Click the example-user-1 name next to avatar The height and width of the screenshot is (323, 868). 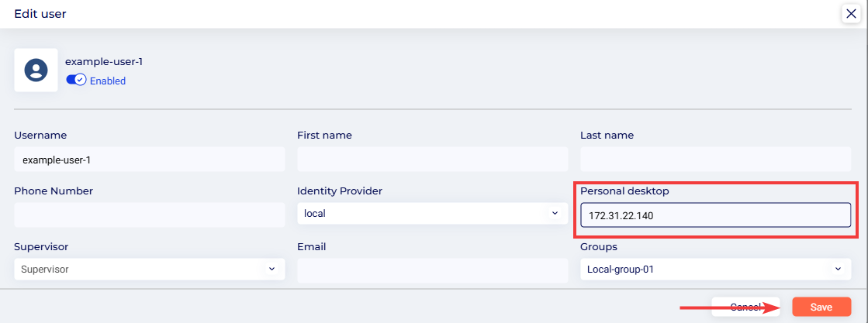(104, 61)
